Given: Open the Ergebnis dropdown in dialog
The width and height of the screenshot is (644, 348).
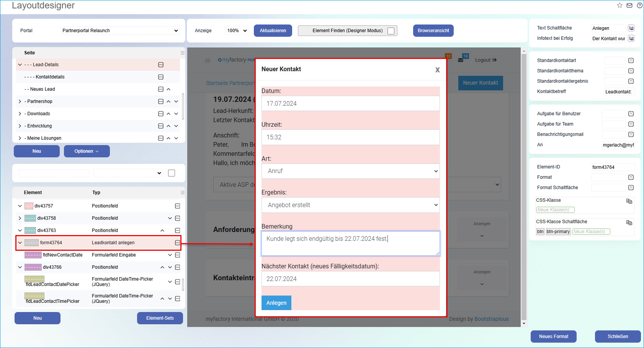Looking at the screenshot, I should (x=350, y=205).
